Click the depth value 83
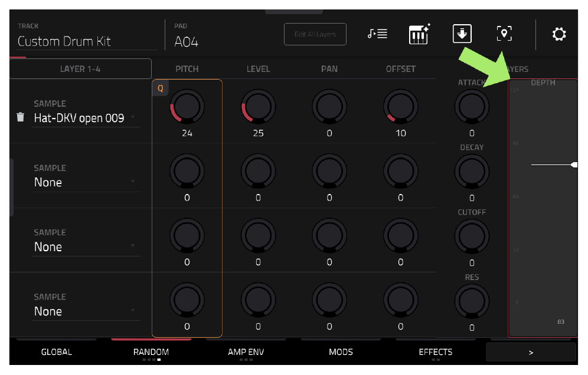Image resolution: width=588 pixels, height=375 pixels. [561, 322]
